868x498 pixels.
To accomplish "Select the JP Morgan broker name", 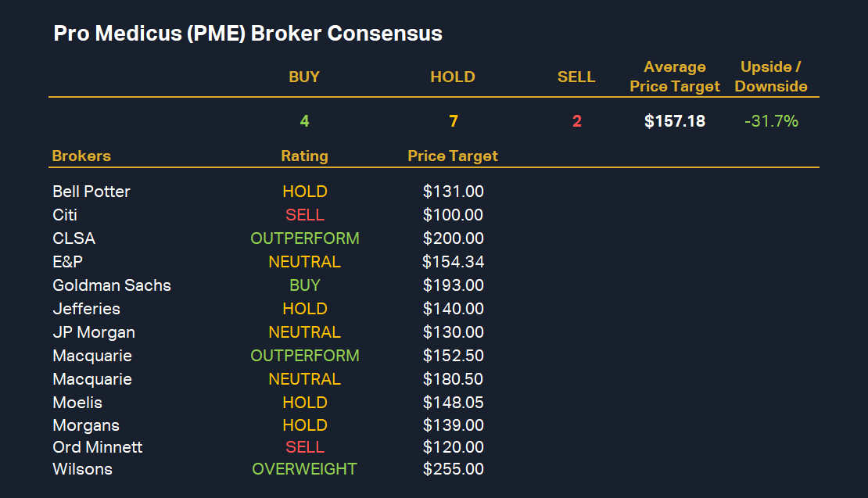I will coord(94,332).
